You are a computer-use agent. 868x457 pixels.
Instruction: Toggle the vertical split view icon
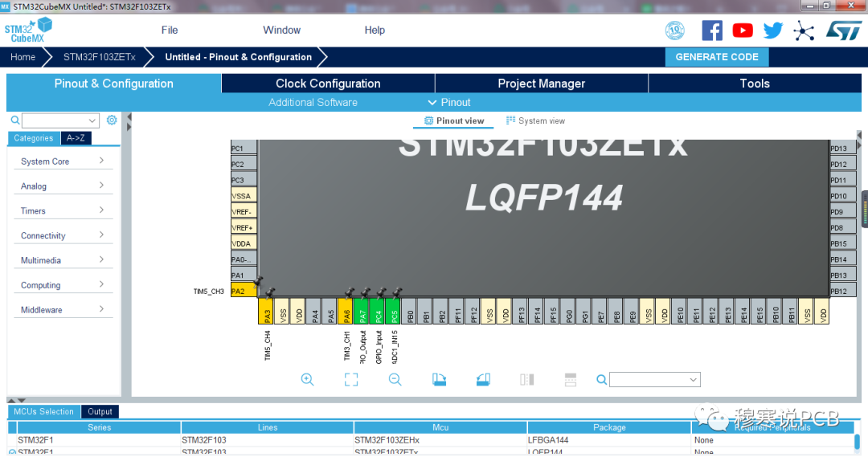(x=527, y=380)
